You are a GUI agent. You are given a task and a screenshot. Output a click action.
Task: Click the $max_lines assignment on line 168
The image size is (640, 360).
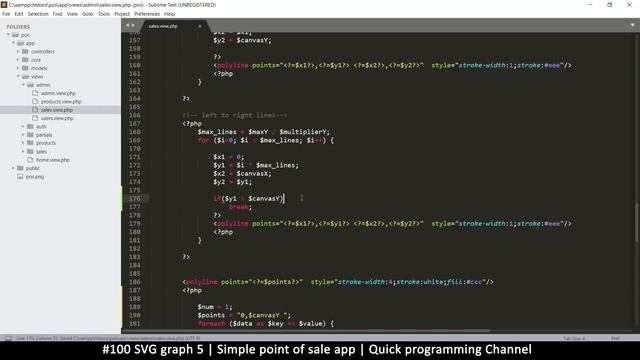(x=264, y=132)
